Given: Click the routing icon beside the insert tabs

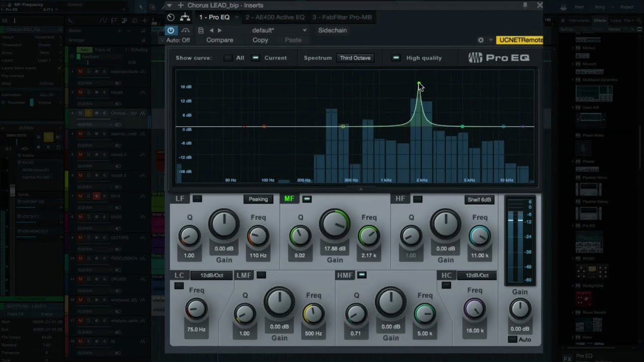Looking at the screenshot, I should point(185,17).
